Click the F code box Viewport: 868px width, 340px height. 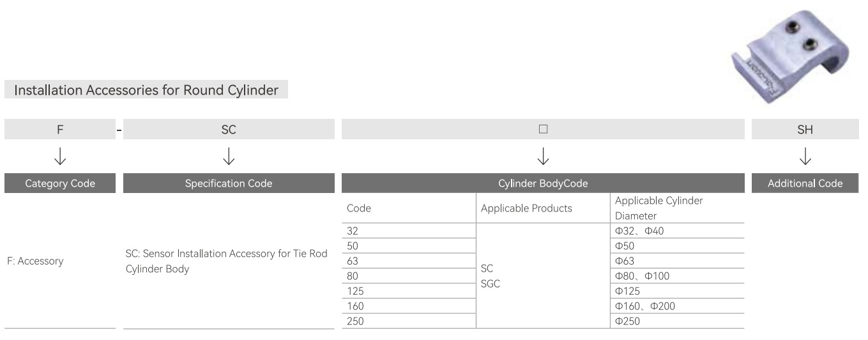(x=60, y=129)
